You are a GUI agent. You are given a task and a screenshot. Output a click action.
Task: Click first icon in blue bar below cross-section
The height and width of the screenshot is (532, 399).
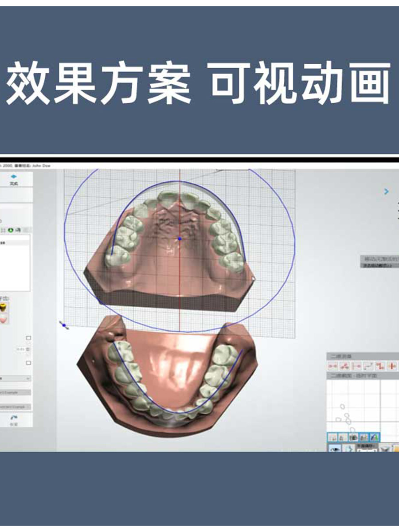(x=333, y=437)
